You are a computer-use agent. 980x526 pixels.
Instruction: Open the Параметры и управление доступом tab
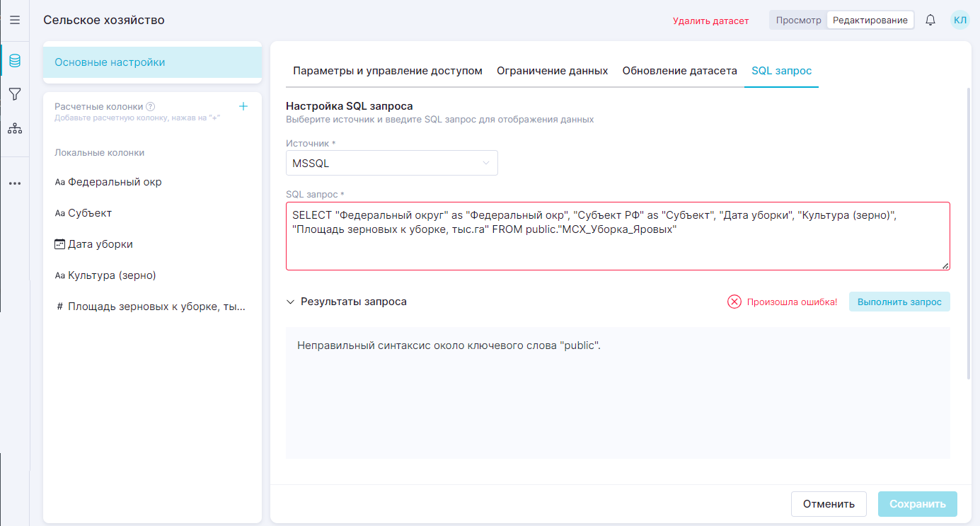[x=387, y=71]
